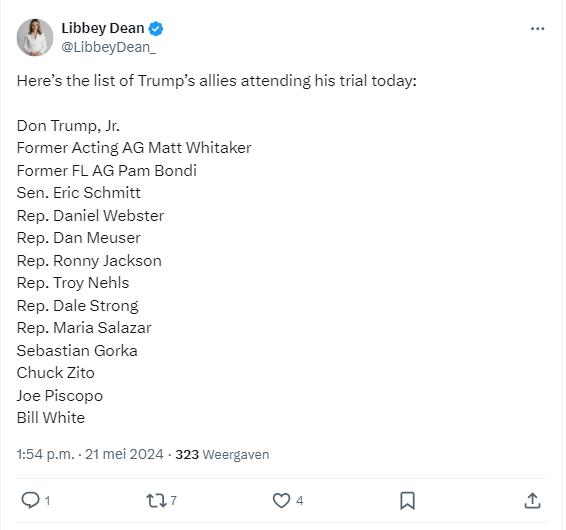This screenshot has width=566, height=530.
Task: Click the 21 mei 2024 date
Action: pyautogui.click(x=124, y=454)
